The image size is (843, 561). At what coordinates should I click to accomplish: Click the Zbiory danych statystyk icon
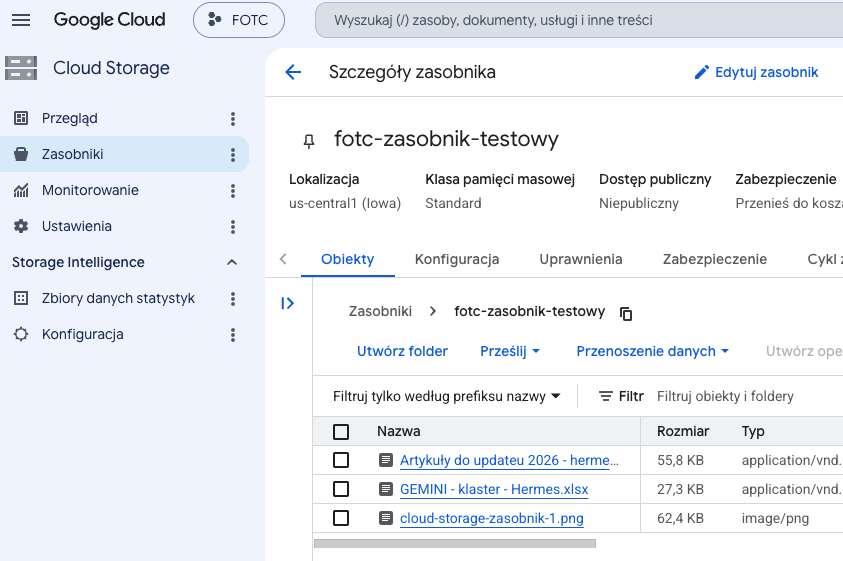pos(21,299)
